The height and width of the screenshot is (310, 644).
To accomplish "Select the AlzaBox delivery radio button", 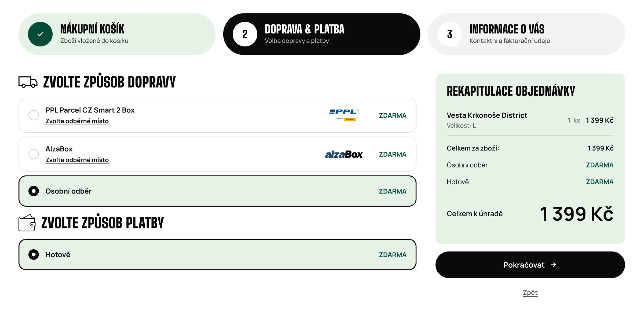I will coord(34,154).
